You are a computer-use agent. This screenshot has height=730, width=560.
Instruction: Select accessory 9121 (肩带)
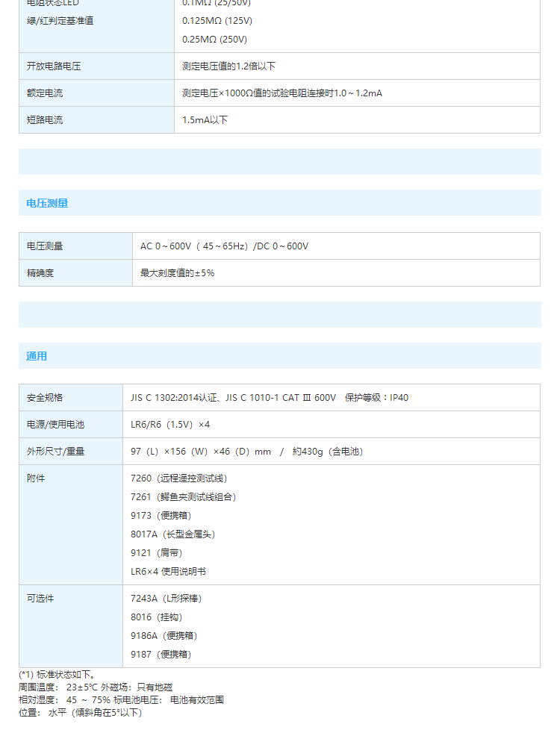click(156, 552)
